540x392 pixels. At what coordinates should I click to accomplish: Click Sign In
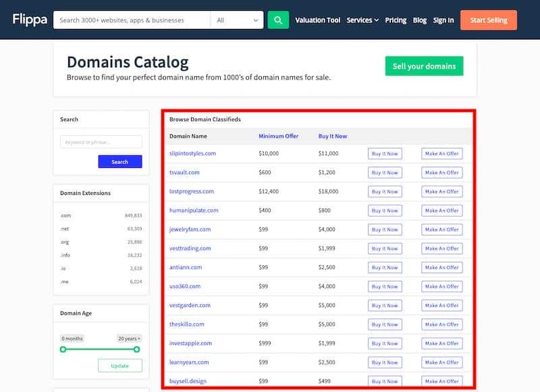[443, 20]
